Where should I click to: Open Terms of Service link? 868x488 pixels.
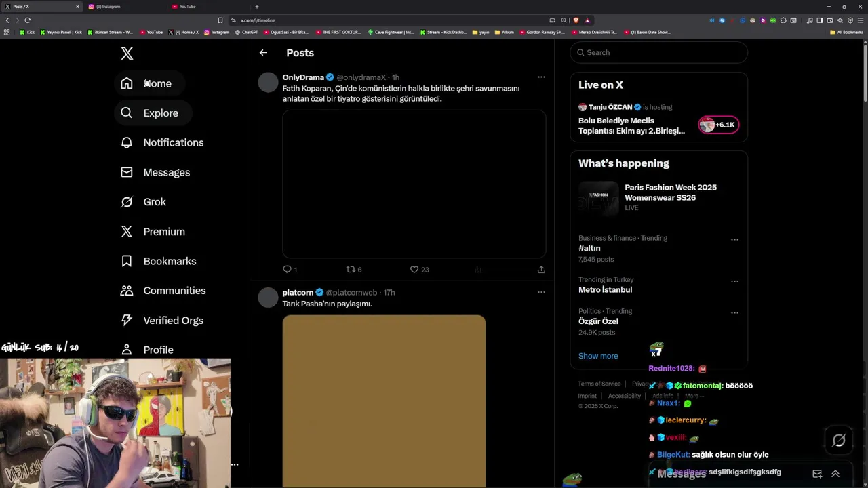tap(599, 384)
